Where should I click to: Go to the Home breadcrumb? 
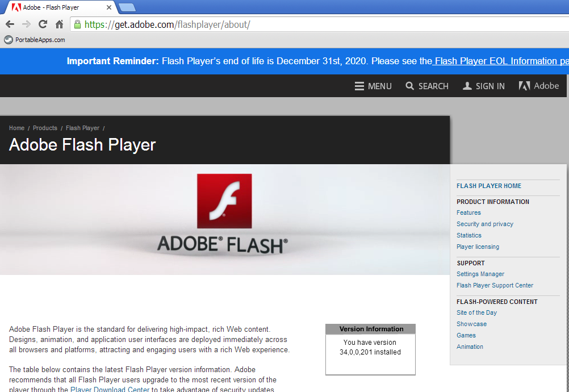(16, 128)
